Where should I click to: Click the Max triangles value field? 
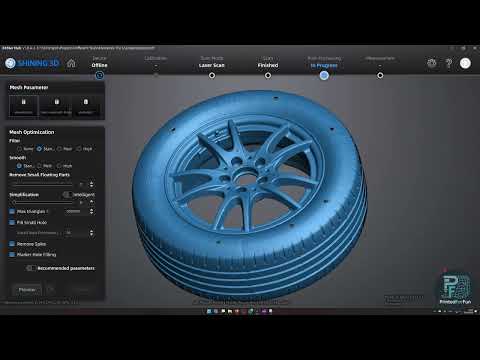click(x=76, y=211)
